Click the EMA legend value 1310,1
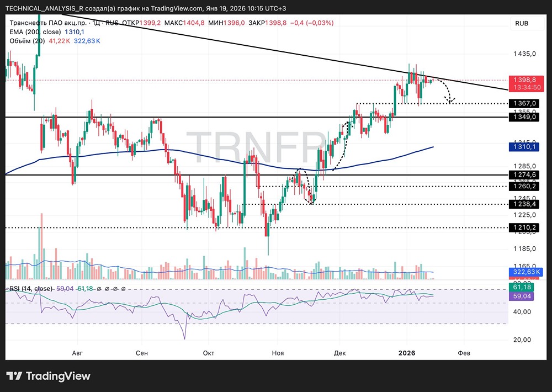Viewport: 552px width, 392px height. 75,32
